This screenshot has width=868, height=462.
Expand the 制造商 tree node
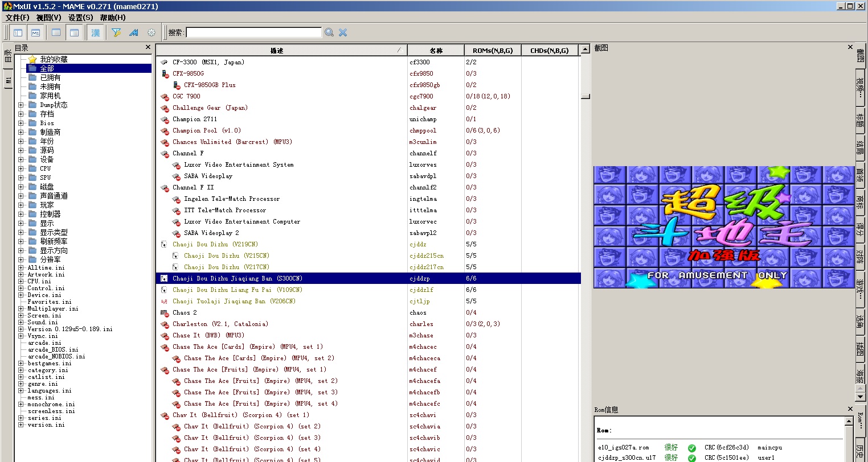21,132
